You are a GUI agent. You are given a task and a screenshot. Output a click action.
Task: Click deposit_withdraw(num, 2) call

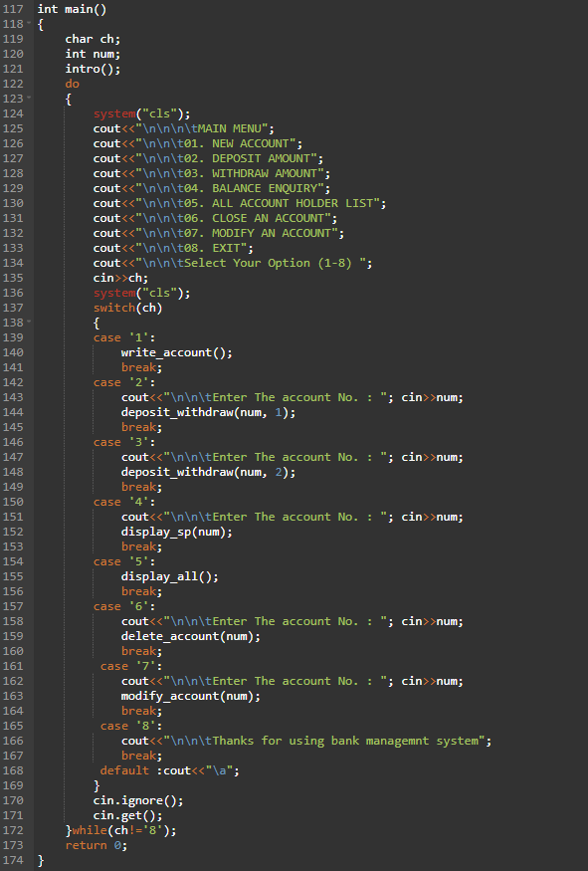click(208, 472)
